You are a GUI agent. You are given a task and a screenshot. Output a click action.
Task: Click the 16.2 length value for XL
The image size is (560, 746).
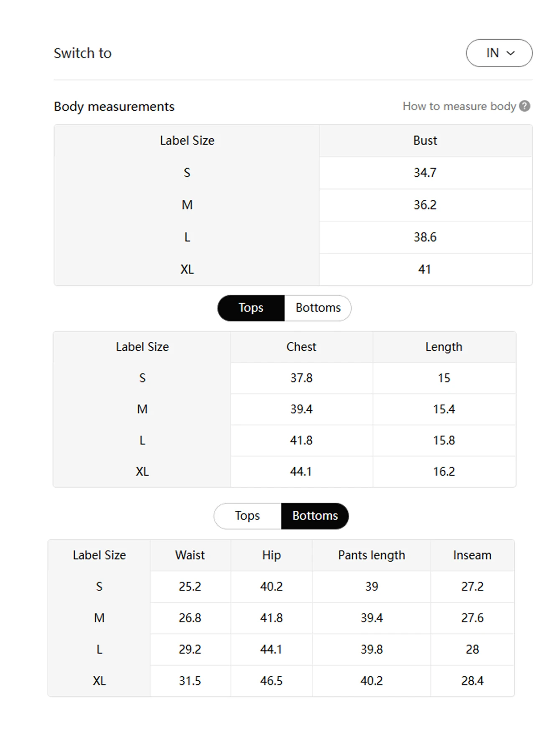click(444, 471)
